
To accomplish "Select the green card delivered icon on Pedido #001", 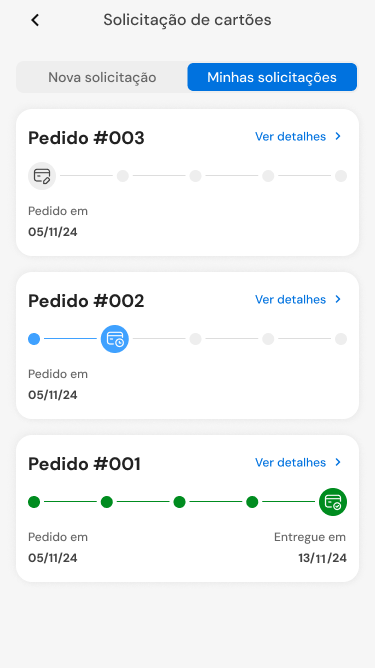I will coord(333,502).
